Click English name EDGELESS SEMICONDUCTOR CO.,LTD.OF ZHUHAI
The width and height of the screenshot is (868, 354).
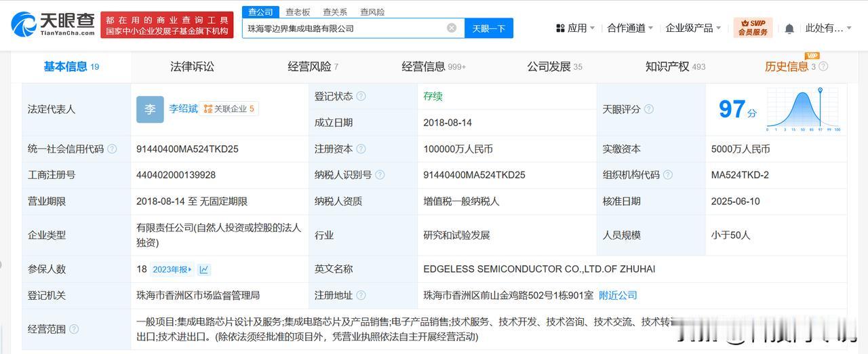click(x=539, y=269)
